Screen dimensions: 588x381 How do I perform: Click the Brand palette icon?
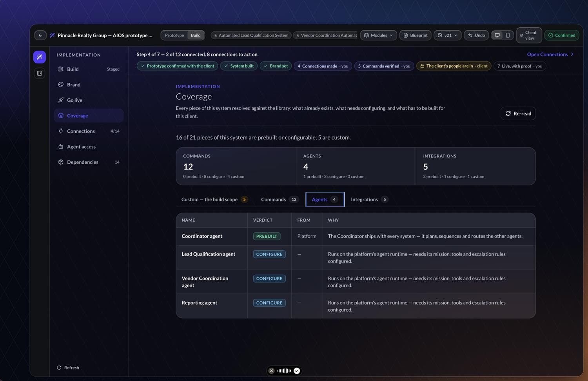(x=61, y=85)
